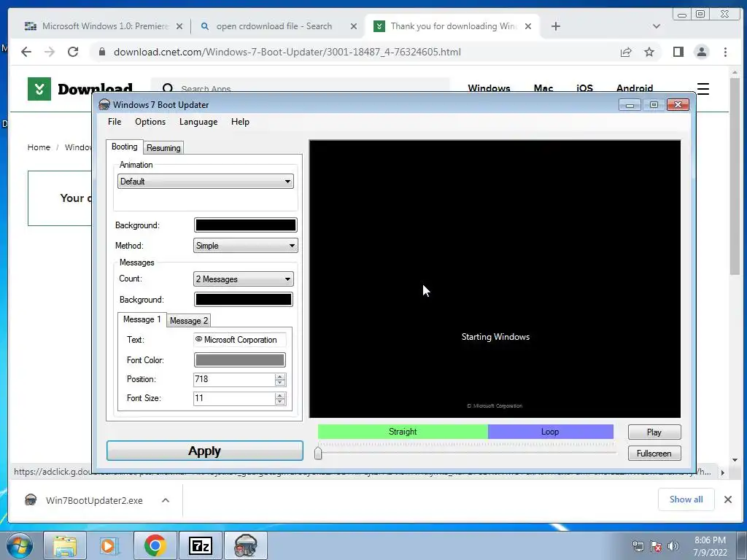This screenshot has height=560, width=747.
Task: Click the Windows link on CNET page
Action: click(x=489, y=88)
